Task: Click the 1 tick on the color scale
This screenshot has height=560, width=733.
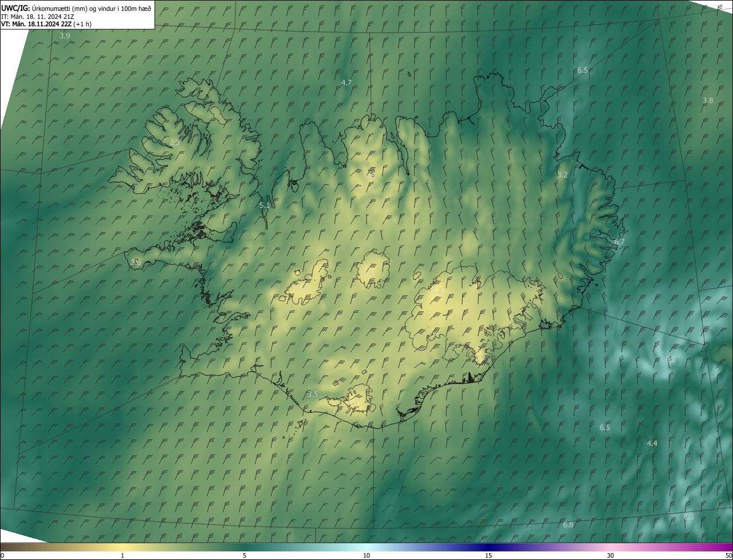Action: (123, 555)
